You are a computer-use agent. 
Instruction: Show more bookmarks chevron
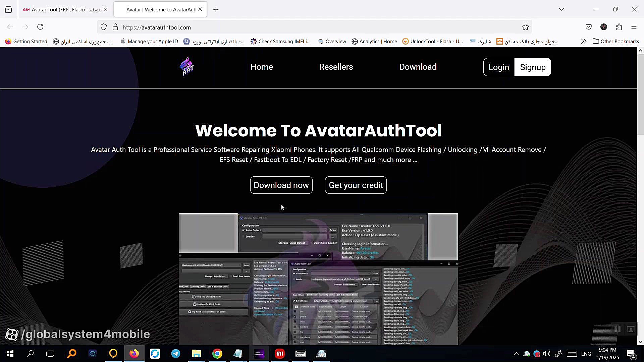(x=584, y=41)
